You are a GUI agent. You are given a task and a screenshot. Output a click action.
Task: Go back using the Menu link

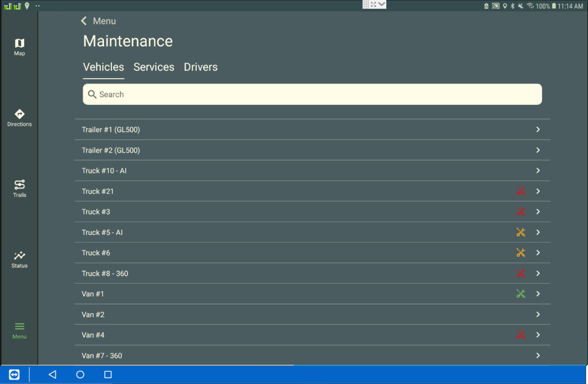pos(98,21)
